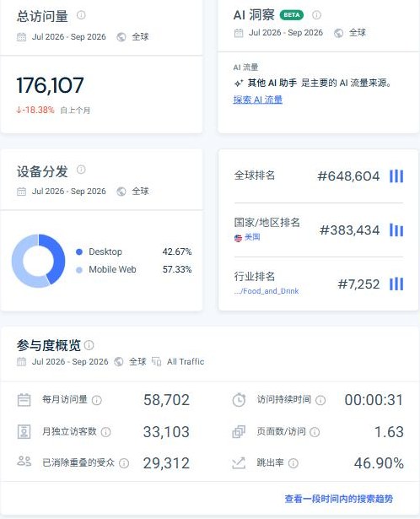Select Mobile Web legend light-blue dot
The image size is (420, 519).
(x=79, y=270)
